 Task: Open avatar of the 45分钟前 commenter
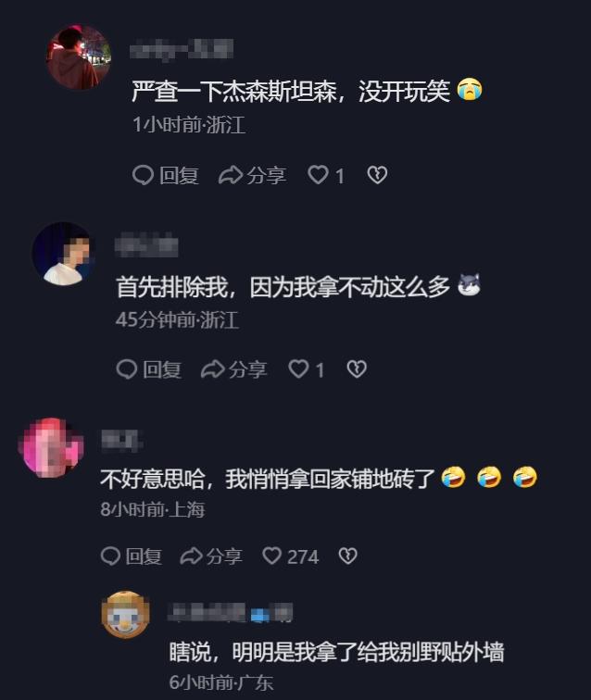click(x=63, y=254)
